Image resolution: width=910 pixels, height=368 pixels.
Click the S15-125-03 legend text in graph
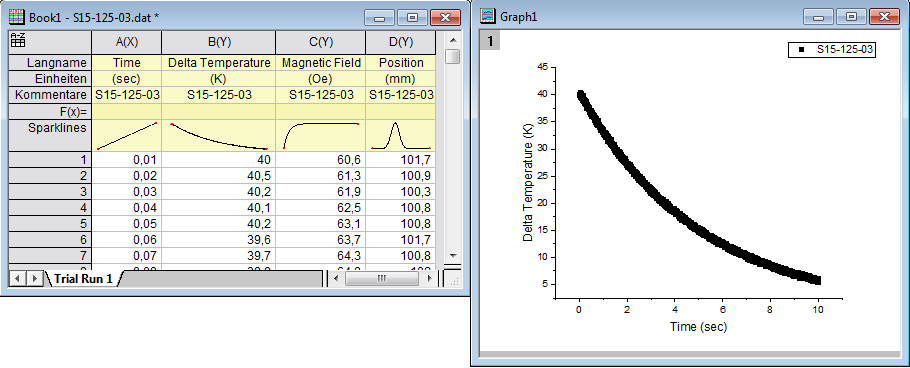pos(844,50)
